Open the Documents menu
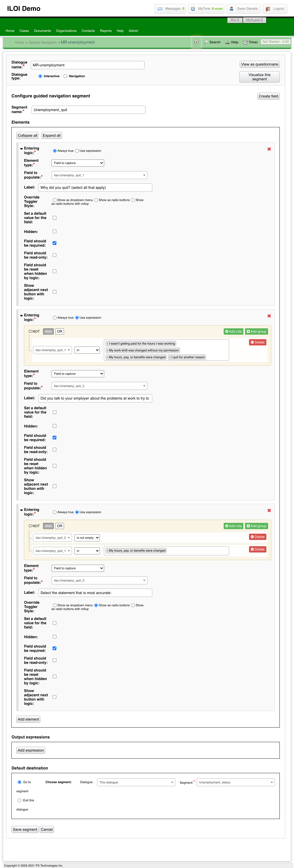This screenshot has width=294, height=868. 42,31
